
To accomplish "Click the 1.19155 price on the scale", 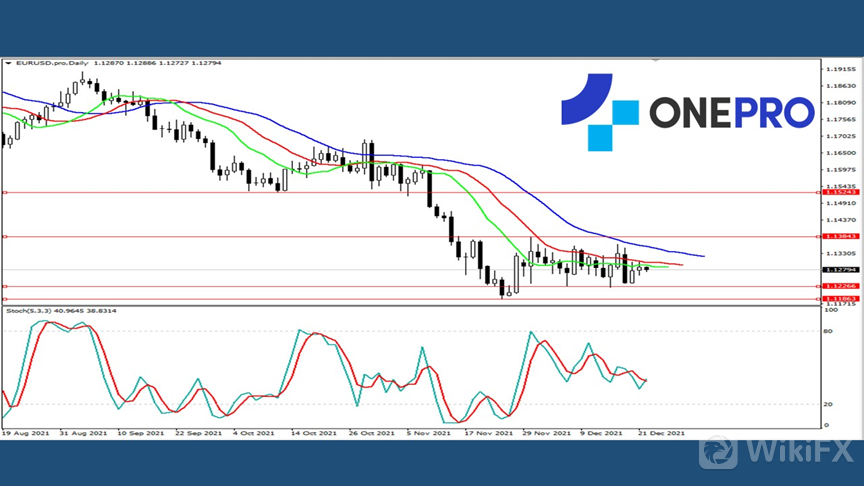I will pos(839,69).
